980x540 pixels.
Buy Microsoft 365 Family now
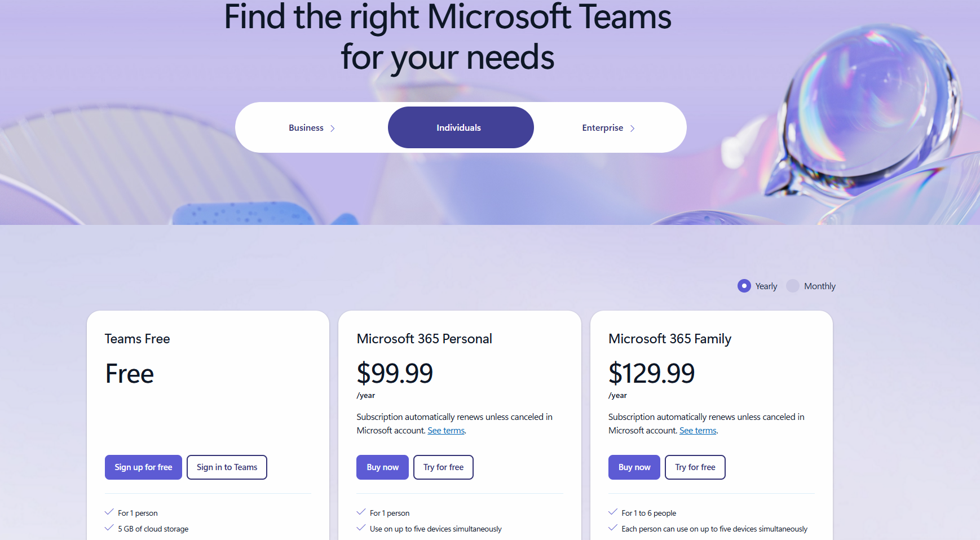pos(634,467)
